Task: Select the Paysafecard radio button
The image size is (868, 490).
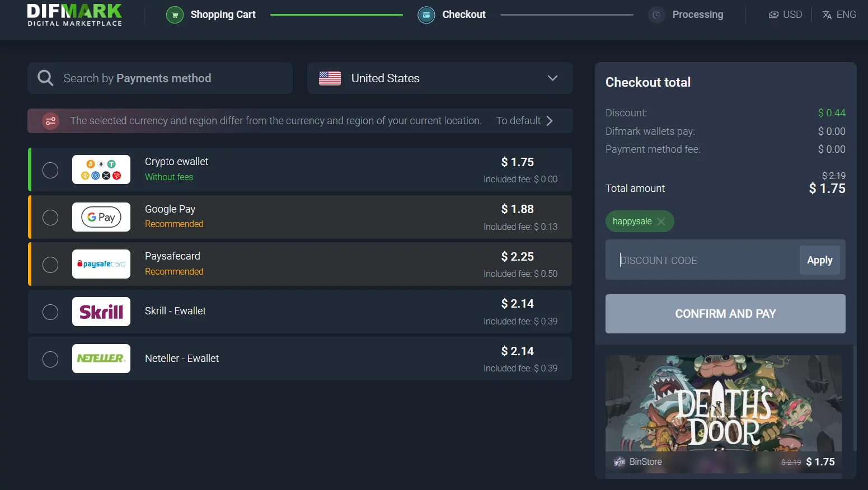Action: tap(50, 265)
